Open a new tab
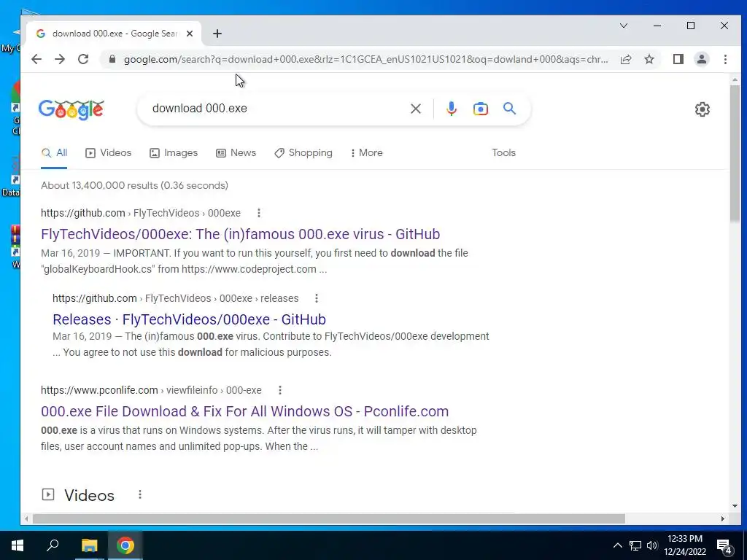747x560 pixels. point(217,34)
